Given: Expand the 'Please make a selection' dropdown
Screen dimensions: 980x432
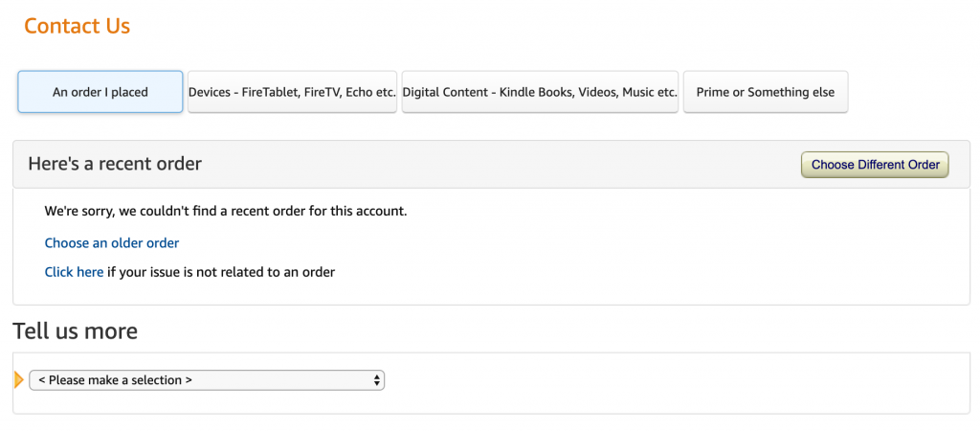Looking at the screenshot, I should [207, 380].
